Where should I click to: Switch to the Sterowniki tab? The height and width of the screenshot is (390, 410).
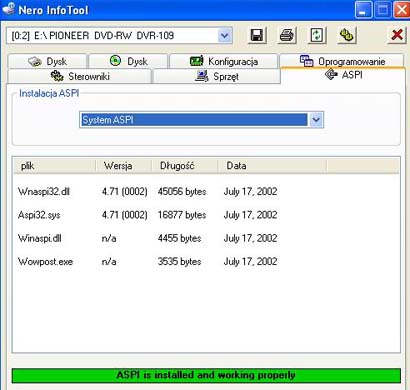pos(79,76)
